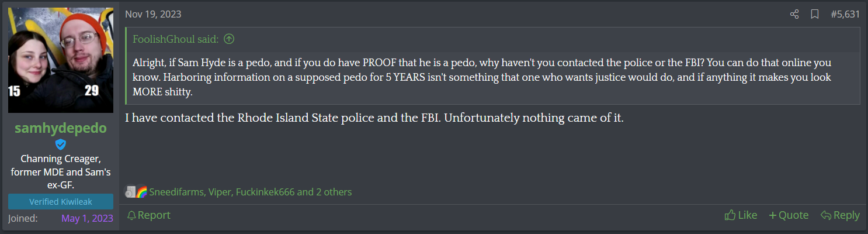Screen dimensions: 868x234
Task: Click the gray reaction icon before the reactor names
Action: [x=130, y=192]
